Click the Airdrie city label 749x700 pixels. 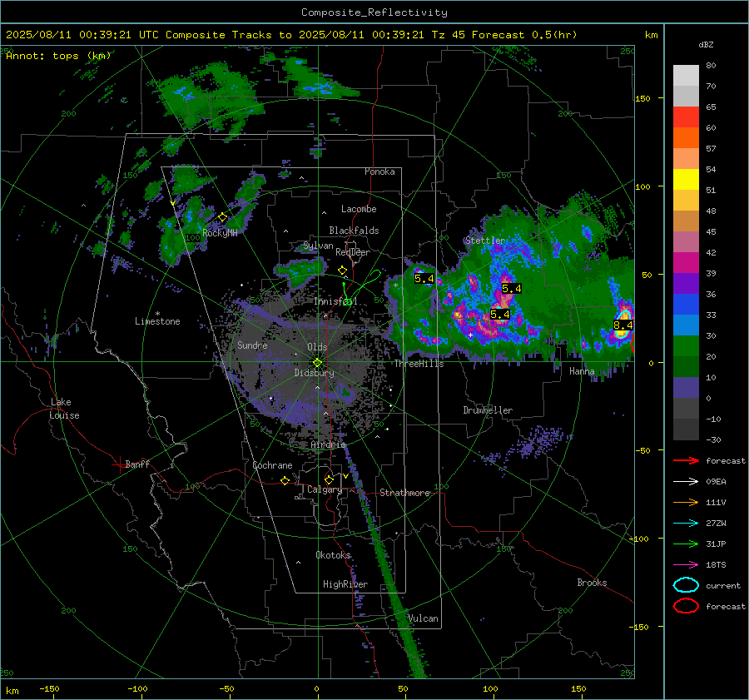328,444
